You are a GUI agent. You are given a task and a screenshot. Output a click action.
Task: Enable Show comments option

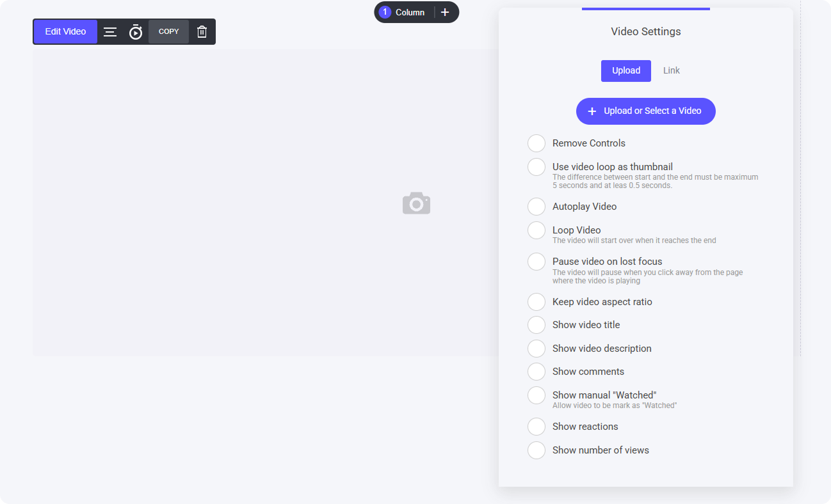point(537,372)
